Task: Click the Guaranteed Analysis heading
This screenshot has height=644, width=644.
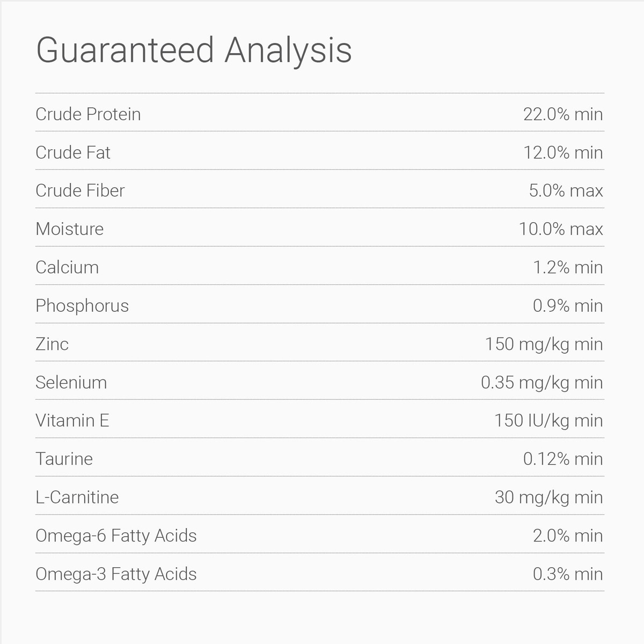Action: (x=194, y=51)
